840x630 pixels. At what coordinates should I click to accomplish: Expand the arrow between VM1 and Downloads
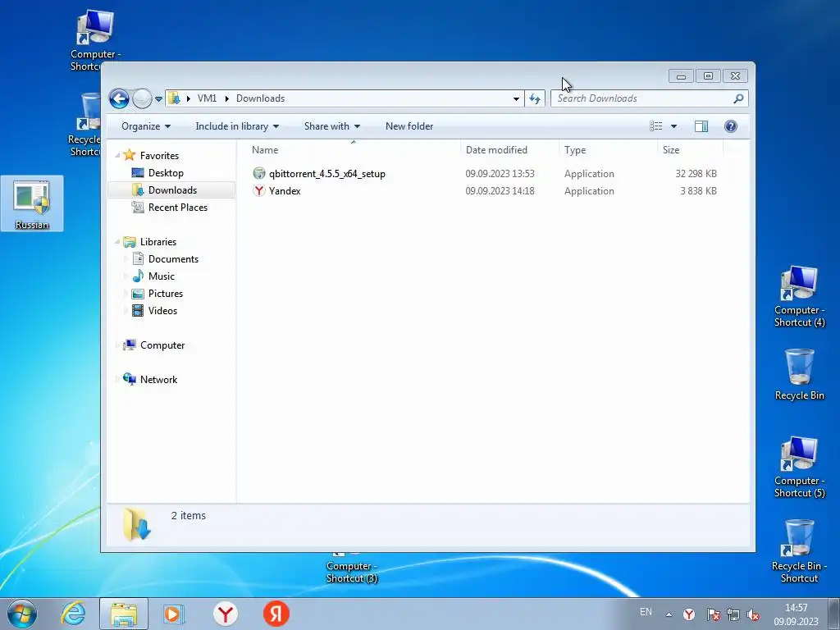[226, 98]
